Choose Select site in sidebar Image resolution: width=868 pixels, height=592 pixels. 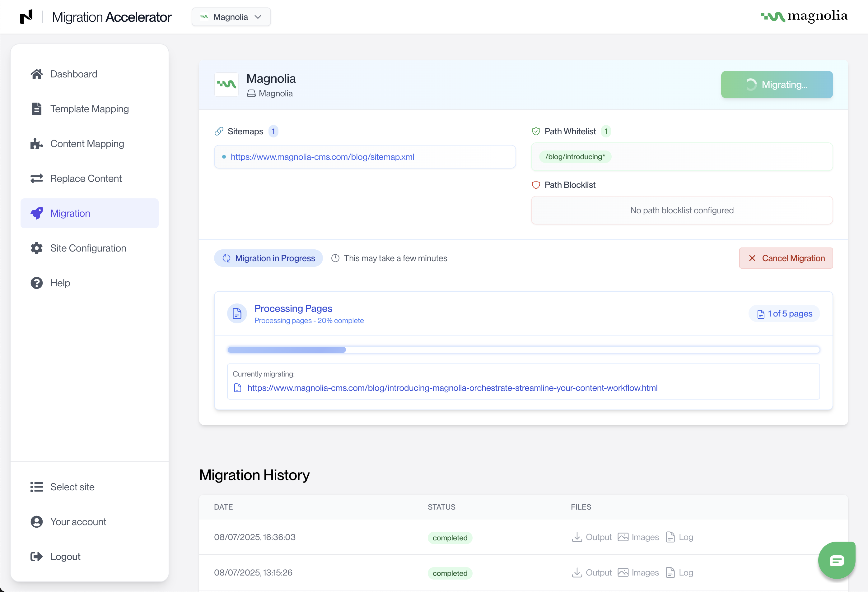90,487
